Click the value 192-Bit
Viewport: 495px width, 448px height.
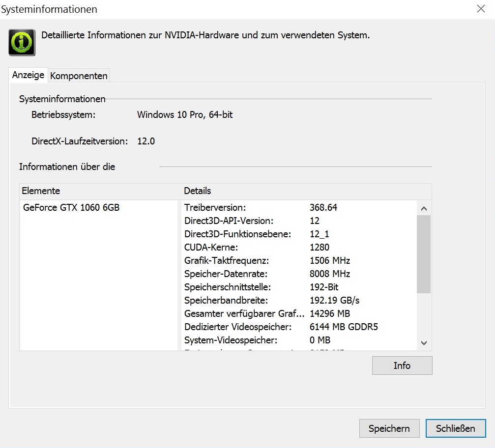(x=324, y=287)
